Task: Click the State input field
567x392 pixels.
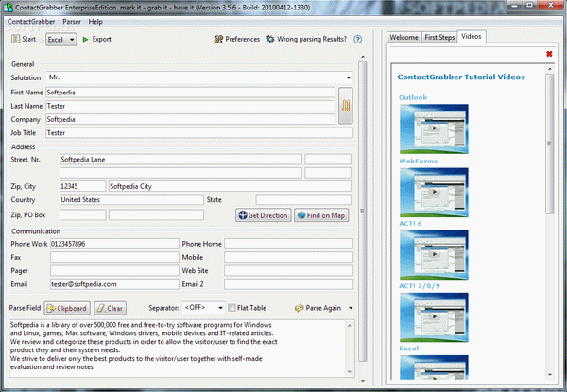Action: point(303,200)
